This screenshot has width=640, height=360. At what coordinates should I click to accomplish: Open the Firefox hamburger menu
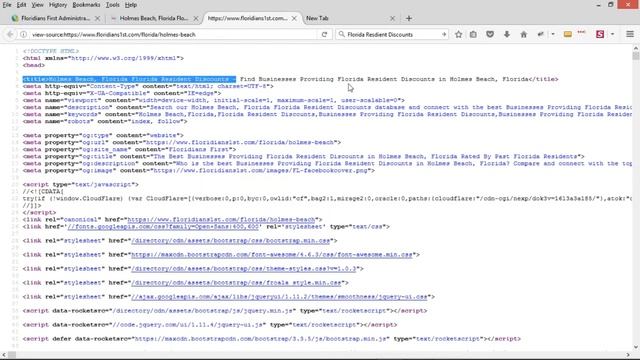630,35
